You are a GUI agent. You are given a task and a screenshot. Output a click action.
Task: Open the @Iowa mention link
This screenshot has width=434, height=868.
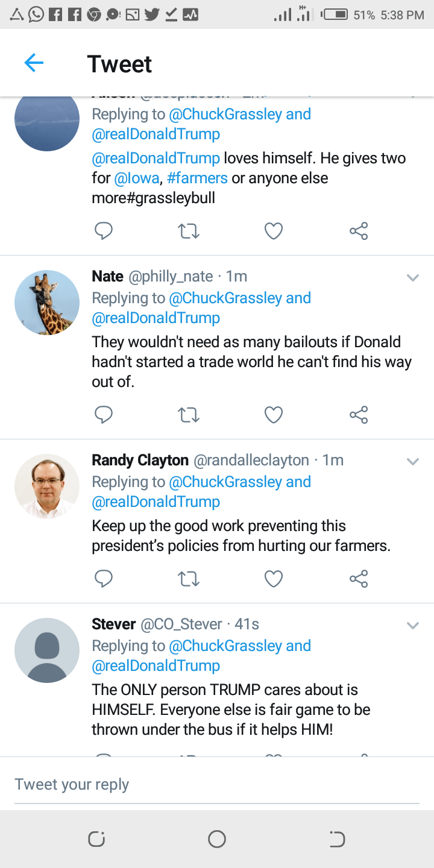click(136, 178)
